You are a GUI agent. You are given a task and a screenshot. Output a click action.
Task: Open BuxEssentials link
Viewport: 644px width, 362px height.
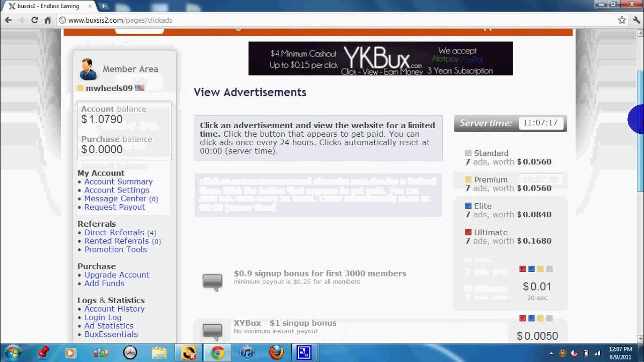(111, 334)
